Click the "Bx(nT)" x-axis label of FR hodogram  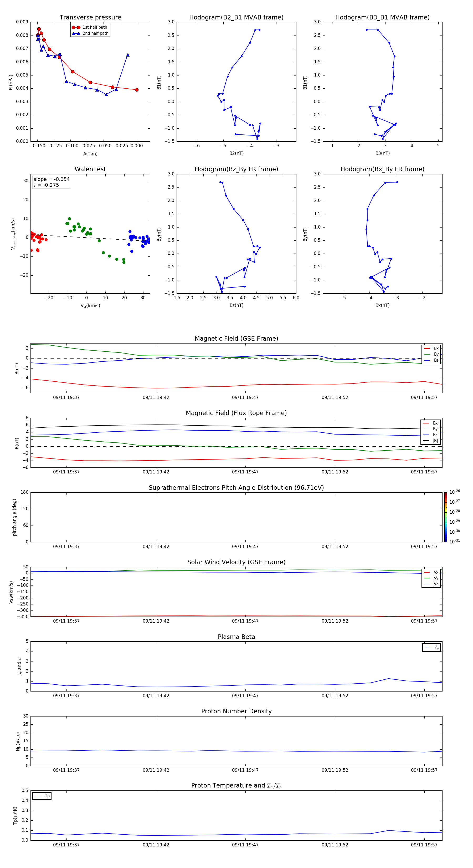pos(382,305)
